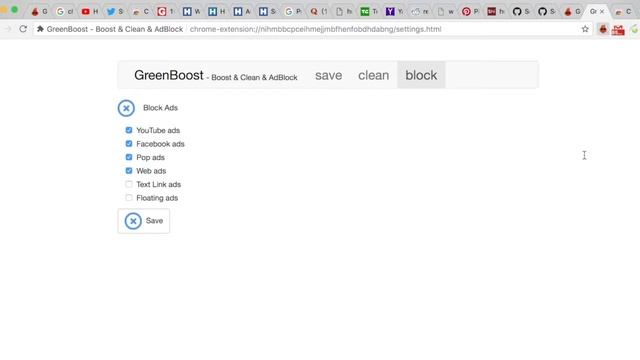This screenshot has height=360, width=640.
Task: Switch to the Quora tab
Action: (318, 11)
